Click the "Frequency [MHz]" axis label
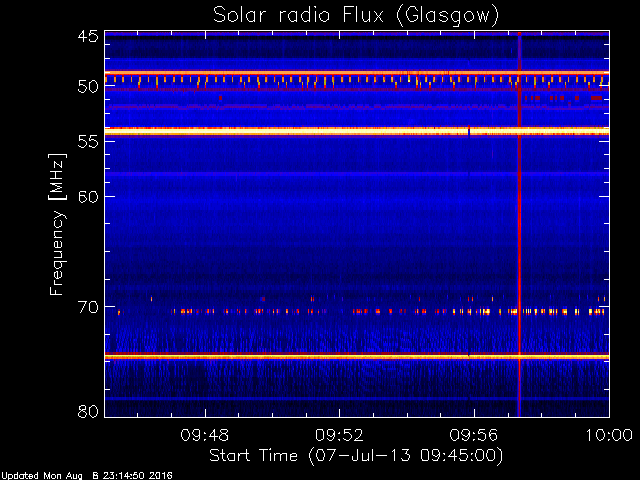Viewport: 640px width, 480px height. click(x=57, y=224)
